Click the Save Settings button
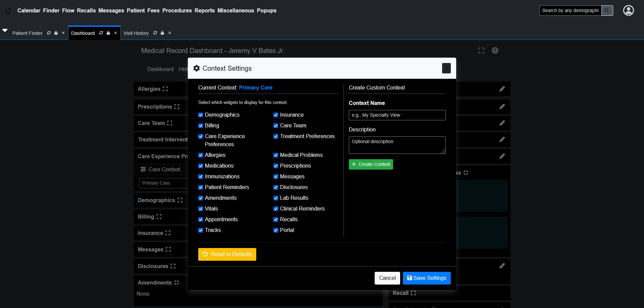Image resolution: width=644 pixels, height=308 pixels. point(426,278)
